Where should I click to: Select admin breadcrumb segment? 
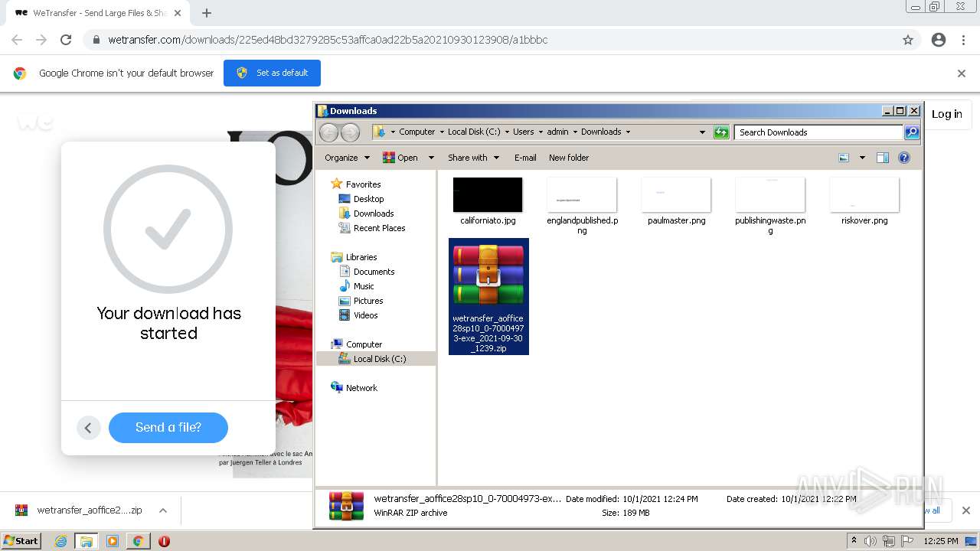point(557,132)
